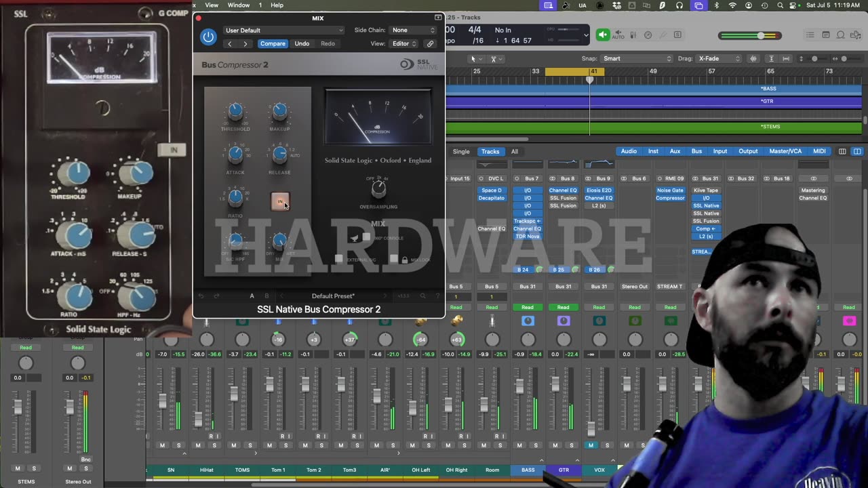Toggle the Solo S button in control bar

tap(677, 35)
